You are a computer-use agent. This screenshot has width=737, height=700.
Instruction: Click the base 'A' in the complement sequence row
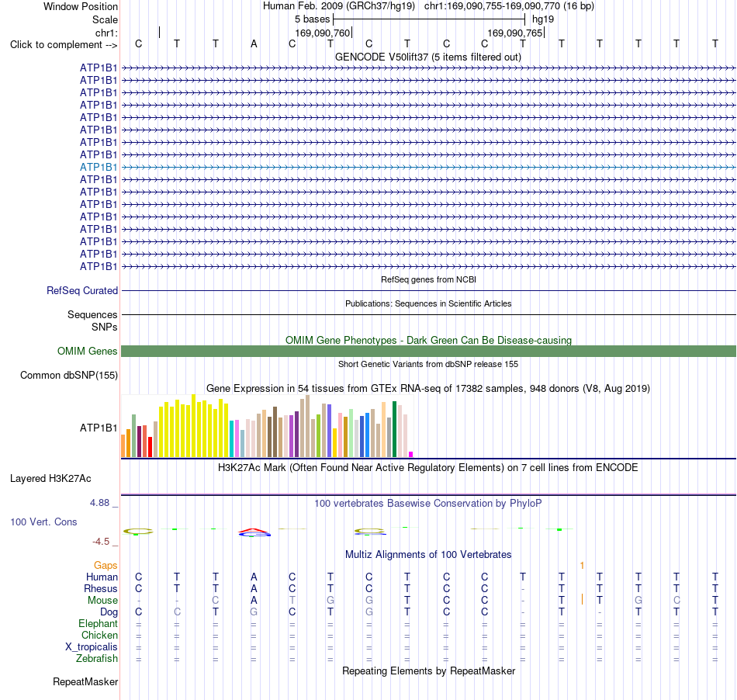254,44
